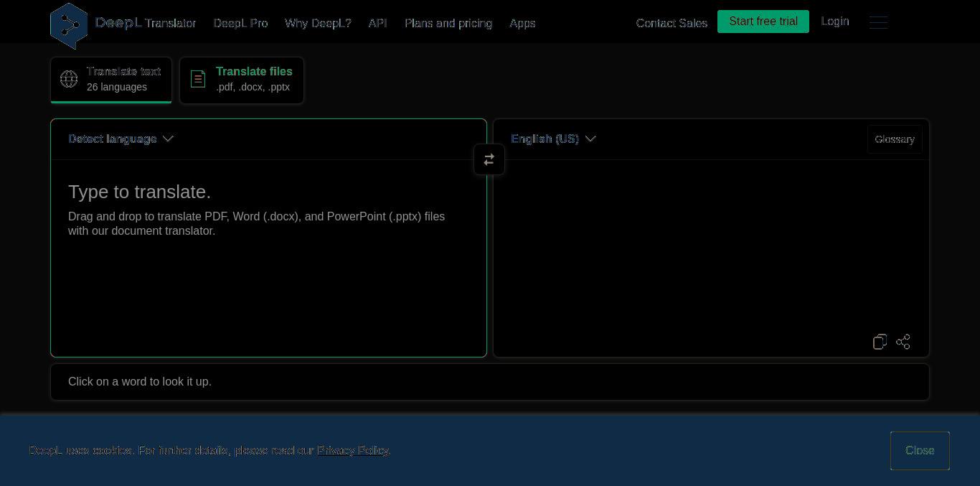
Task: Share translation with the share icon
Action: coord(903,342)
